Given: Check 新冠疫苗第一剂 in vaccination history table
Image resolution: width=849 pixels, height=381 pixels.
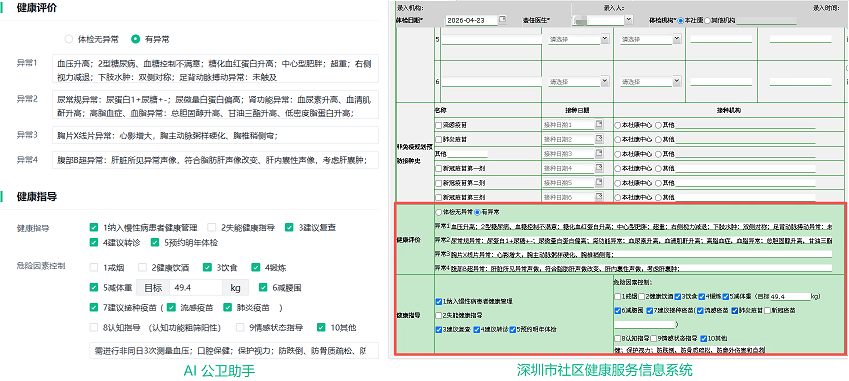Looking at the screenshot, I should [x=439, y=169].
